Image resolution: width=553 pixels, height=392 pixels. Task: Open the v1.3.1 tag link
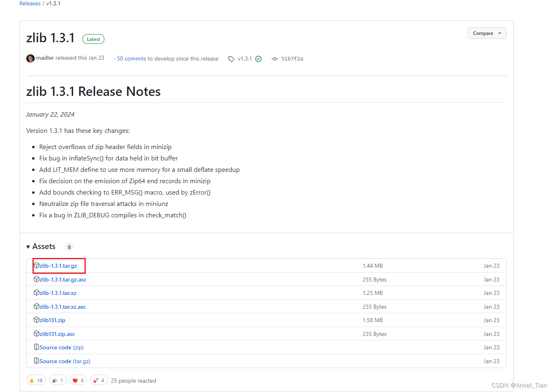pos(245,58)
